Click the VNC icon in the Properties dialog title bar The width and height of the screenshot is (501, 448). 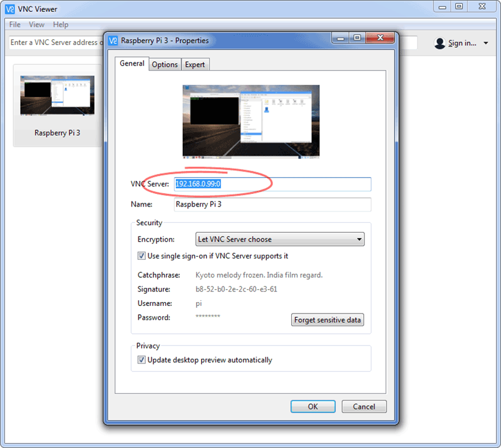click(x=113, y=40)
